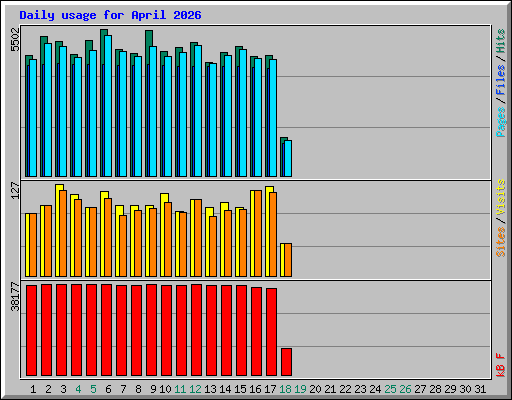Click the orange sites bar for day 10
This screenshot has height=400, width=512.
click(x=168, y=239)
